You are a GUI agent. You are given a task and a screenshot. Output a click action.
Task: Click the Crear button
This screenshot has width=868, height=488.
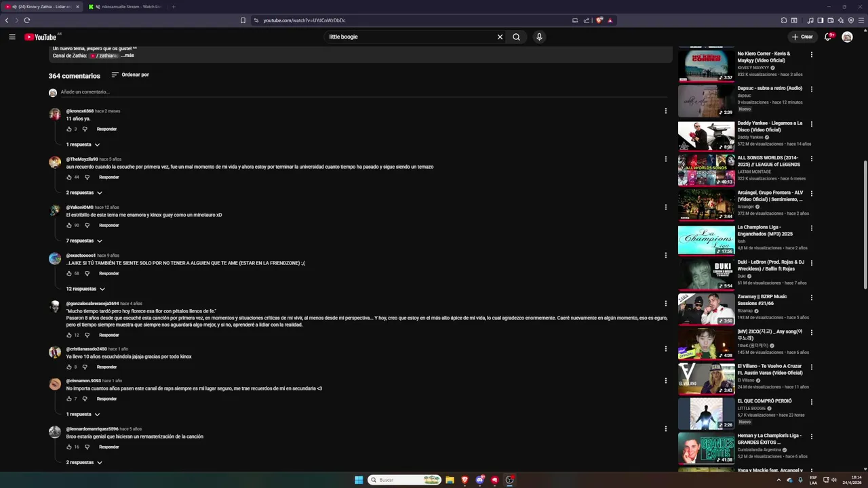(x=802, y=37)
